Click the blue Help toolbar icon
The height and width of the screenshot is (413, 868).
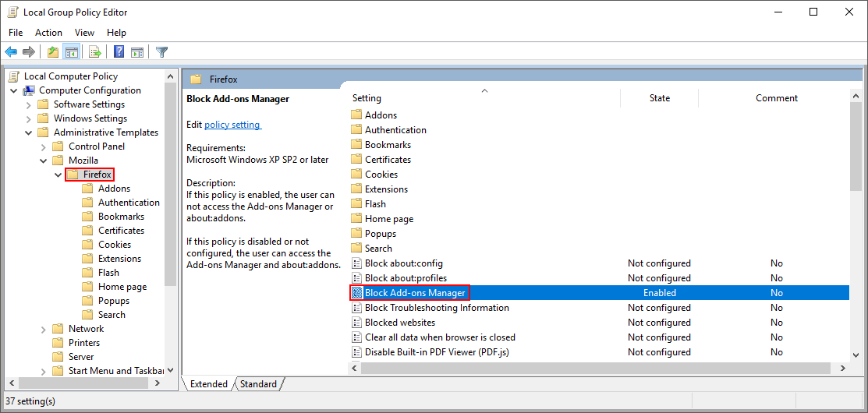tap(119, 52)
